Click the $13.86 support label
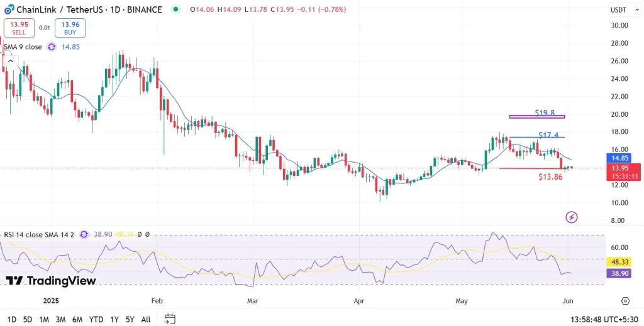The height and width of the screenshot is (326, 644). [550, 177]
